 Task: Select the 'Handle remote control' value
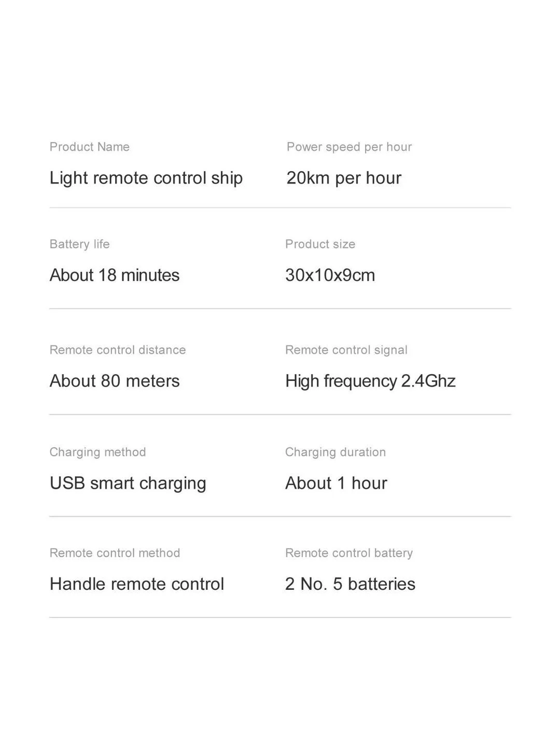[x=137, y=584]
